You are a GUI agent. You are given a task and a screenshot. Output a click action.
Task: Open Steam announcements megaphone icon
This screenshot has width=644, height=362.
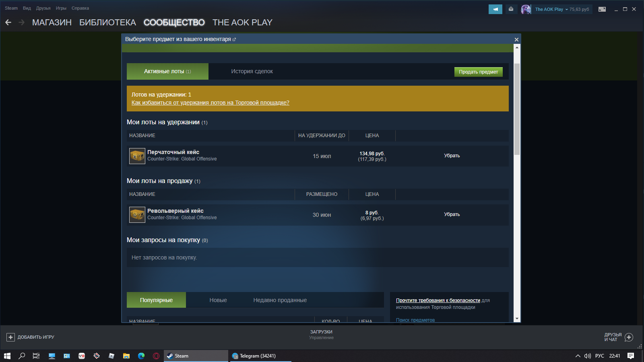495,9
